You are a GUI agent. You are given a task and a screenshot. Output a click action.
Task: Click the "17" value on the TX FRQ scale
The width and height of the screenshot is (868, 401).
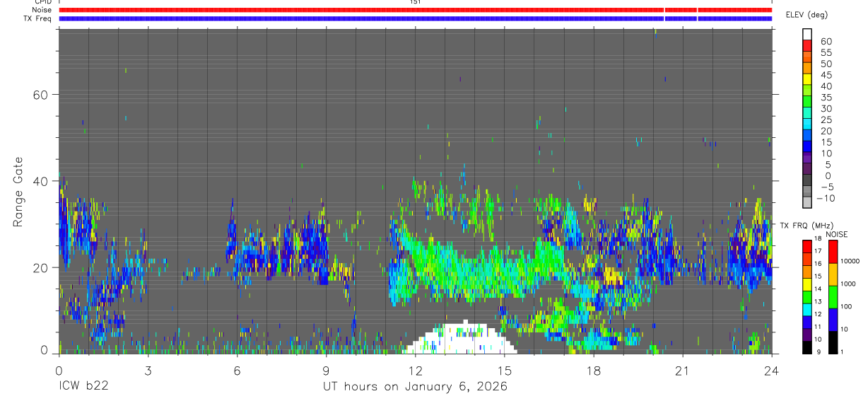click(x=817, y=250)
